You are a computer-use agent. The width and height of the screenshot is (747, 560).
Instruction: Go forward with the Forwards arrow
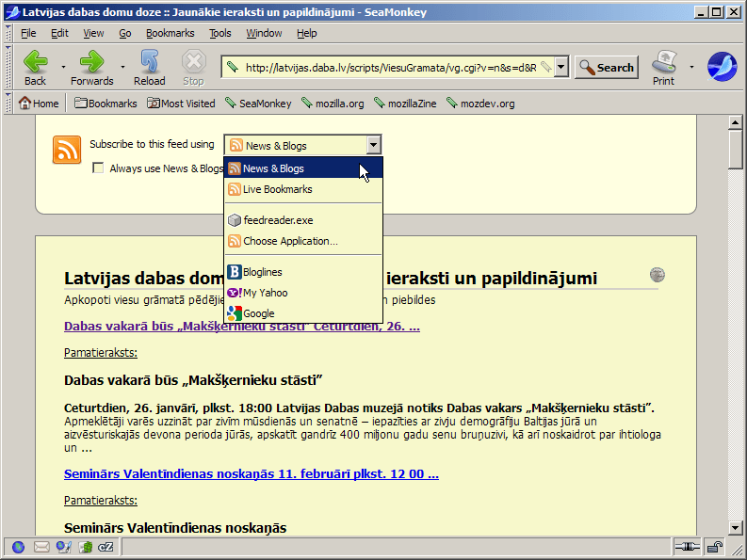point(92,68)
